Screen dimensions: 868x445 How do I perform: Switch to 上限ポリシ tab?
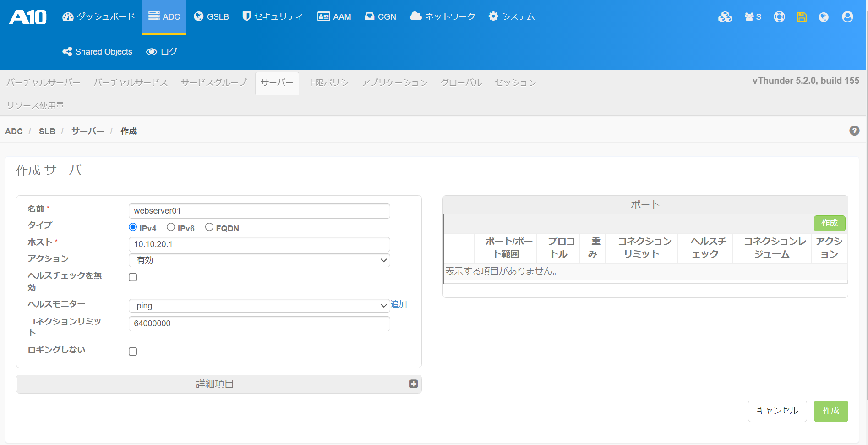[x=328, y=82]
